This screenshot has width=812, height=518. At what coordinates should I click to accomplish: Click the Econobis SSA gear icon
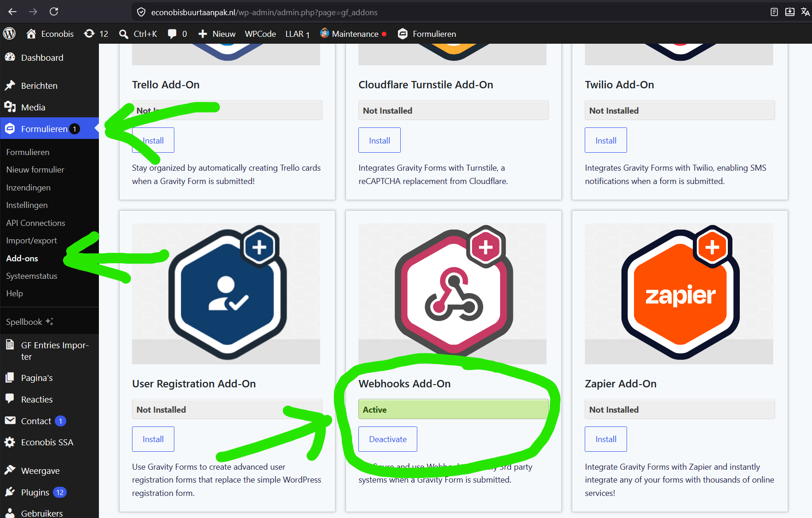point(10,442)
